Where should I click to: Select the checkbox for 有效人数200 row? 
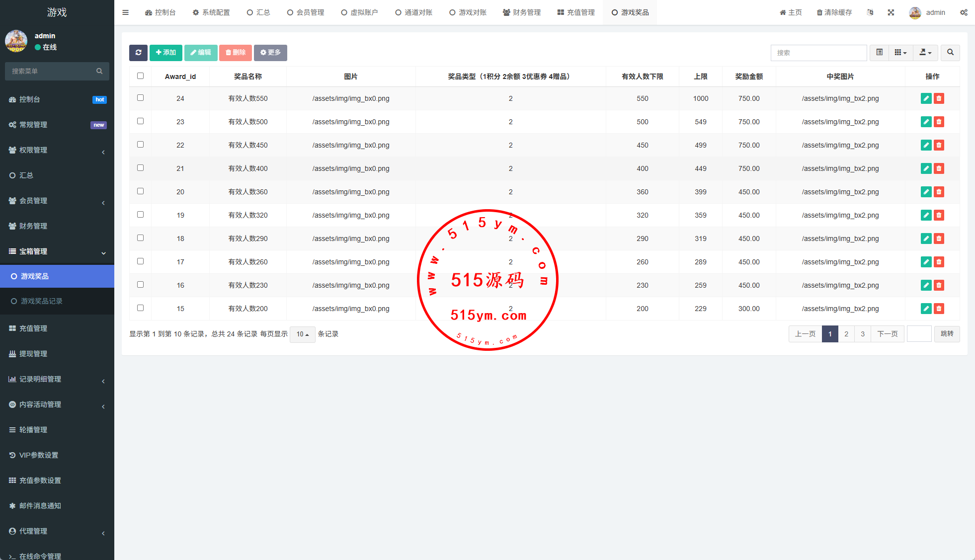coord(140,308)
